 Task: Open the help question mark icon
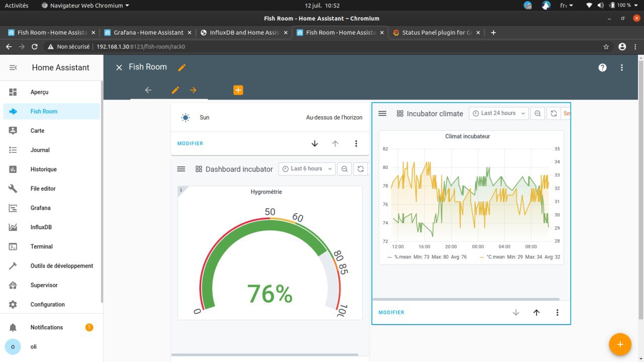pos(602,67)
